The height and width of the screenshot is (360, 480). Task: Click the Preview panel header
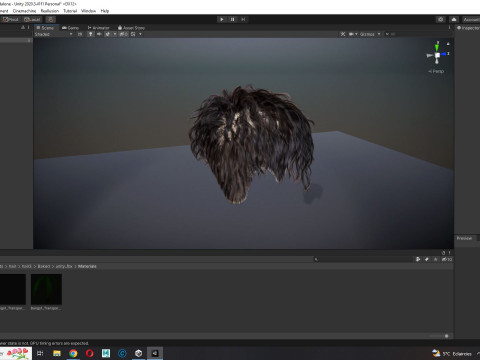(464, 238)
